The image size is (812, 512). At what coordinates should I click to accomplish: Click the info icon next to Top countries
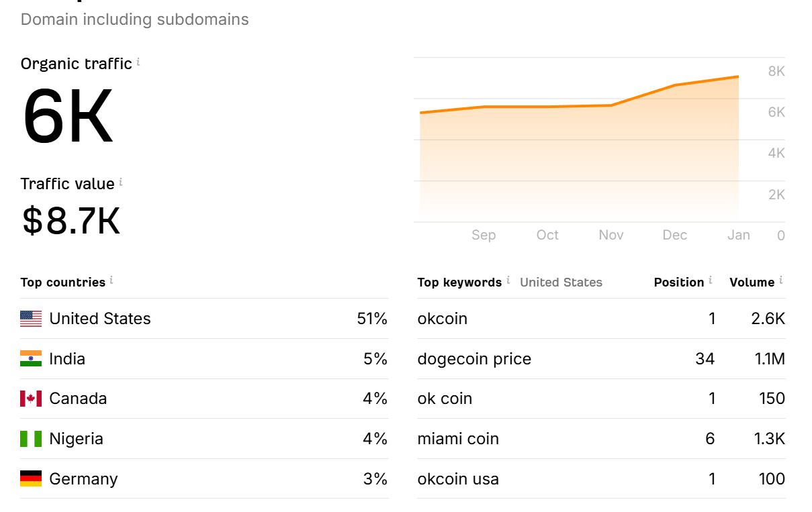111,280
